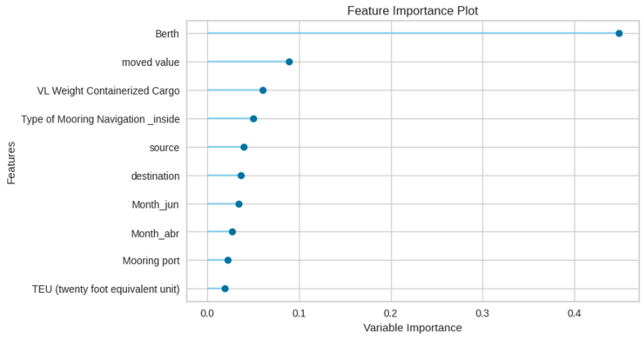Choose the 0.3 x-axis tick label
This screenshot has width=644, height=337.
(483, 313)
